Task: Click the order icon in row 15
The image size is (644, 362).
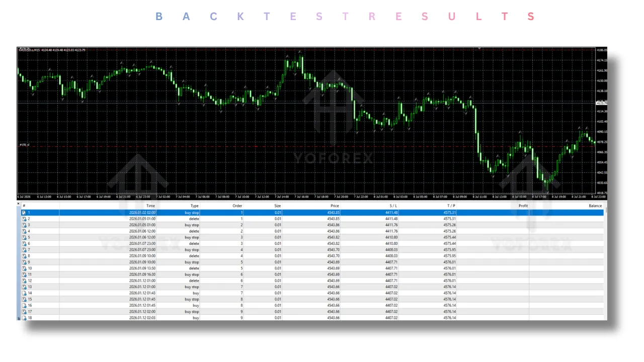Action: [24, 299]
